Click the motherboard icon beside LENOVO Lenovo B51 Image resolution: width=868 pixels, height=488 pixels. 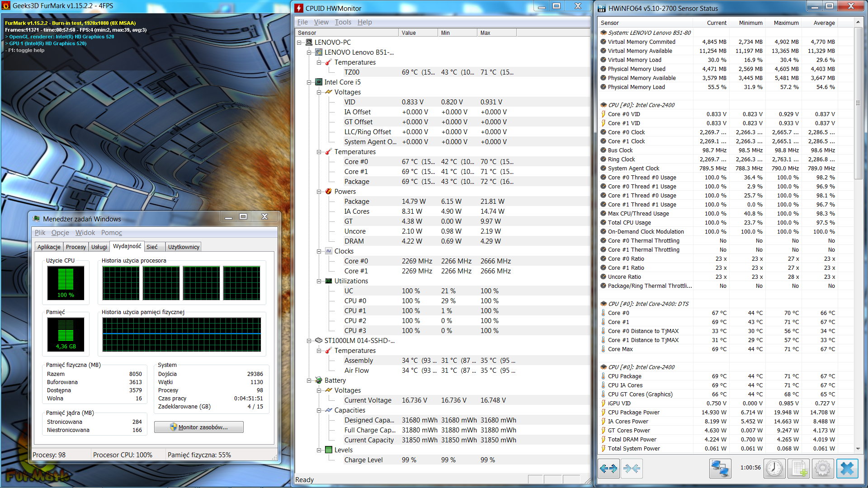319,52
